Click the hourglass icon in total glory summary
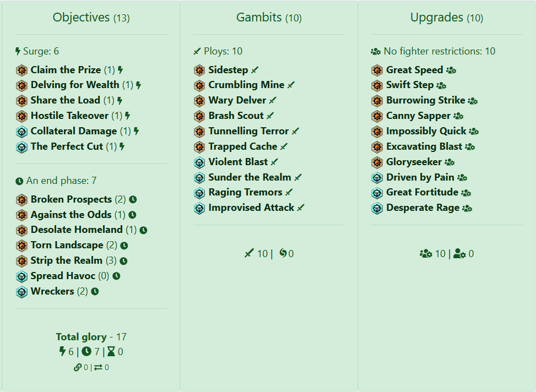Screen dimensions: 536x392 (111, 352)
